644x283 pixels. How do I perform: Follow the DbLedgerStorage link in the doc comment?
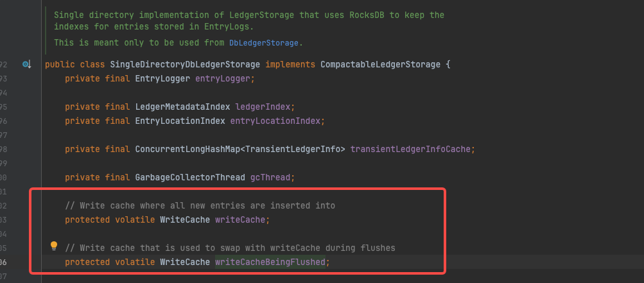pos(264,43)
